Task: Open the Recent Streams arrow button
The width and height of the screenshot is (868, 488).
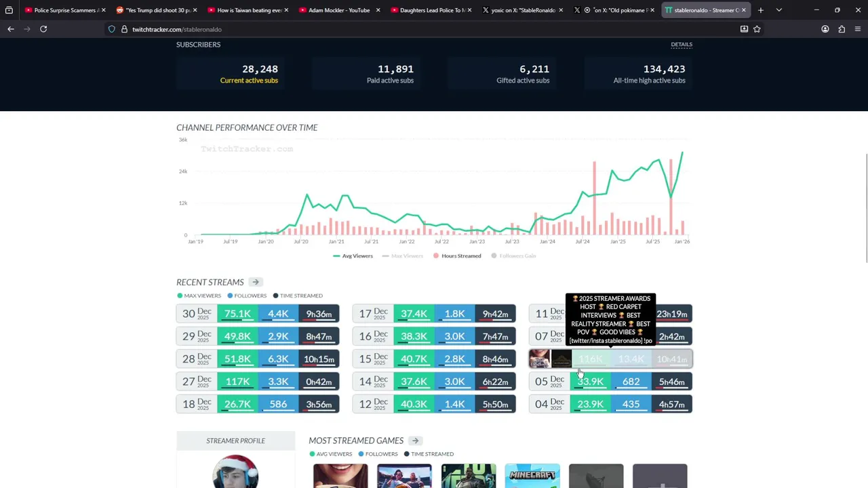Action: pyautogui.click(x=255, y=282)
